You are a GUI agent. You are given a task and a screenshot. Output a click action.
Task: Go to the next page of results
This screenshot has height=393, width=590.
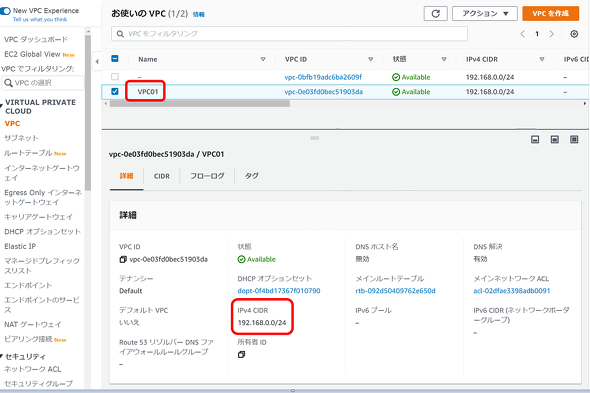(552, 34)
